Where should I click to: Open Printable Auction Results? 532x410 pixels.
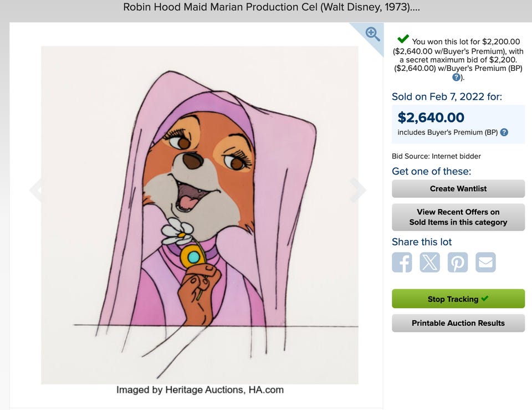tap(458, 323)
